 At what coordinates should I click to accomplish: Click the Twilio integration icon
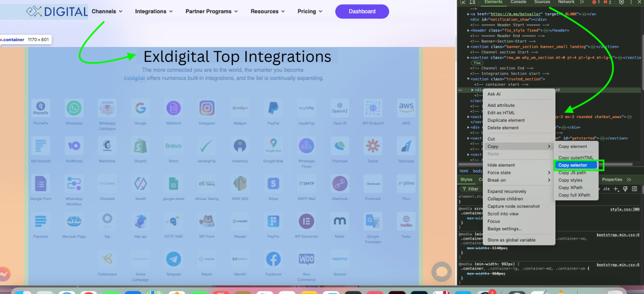(406, 221)
